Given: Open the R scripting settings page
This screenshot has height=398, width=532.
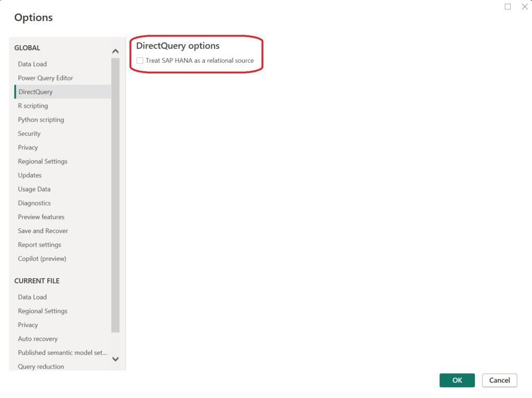Looking at the screenshot, I should [x=33, y=105].
